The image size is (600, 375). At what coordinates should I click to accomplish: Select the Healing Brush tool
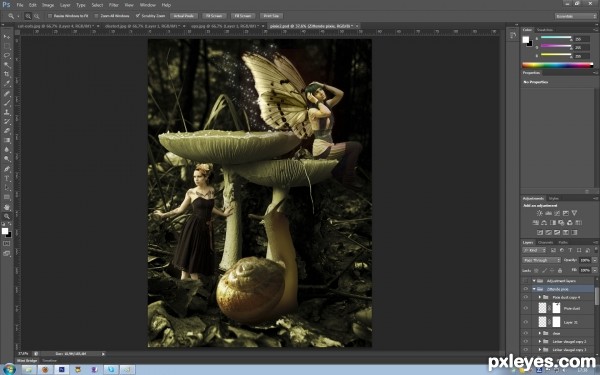point(7,93)
